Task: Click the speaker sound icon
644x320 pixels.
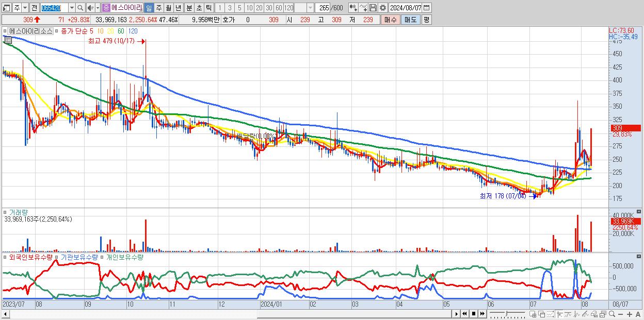Action: click(x=90, y=8)
